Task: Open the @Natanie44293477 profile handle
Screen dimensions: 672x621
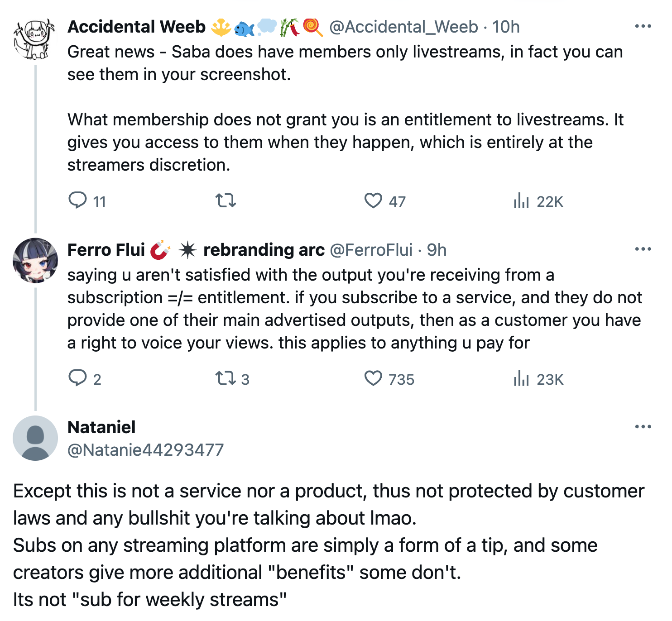Action: [x=145, y=450]
